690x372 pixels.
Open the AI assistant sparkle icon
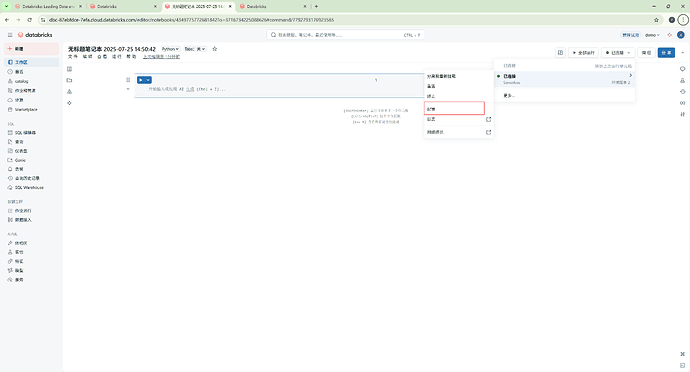click(x=670, y=35)
